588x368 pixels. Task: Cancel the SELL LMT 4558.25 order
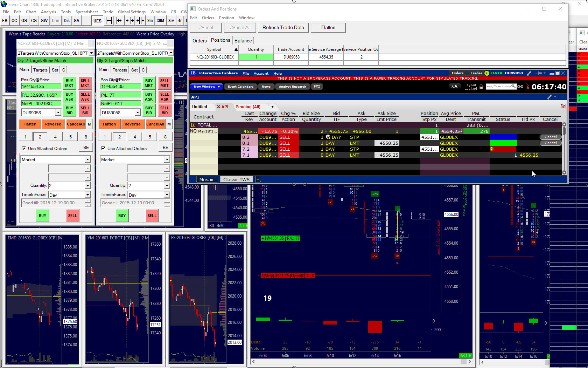point(551,143)
